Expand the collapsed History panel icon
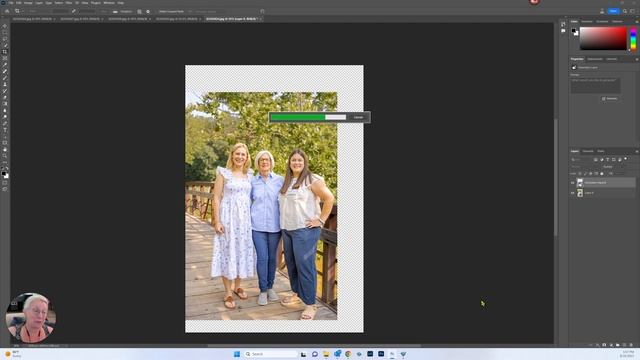640x360 pixels. tap(563, 24)
